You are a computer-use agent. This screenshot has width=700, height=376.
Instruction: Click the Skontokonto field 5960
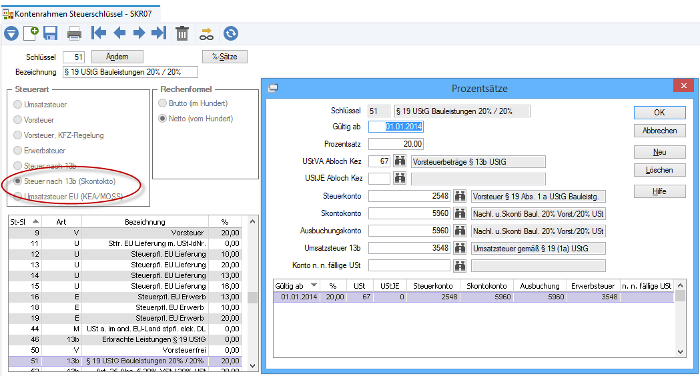(409, 213)
